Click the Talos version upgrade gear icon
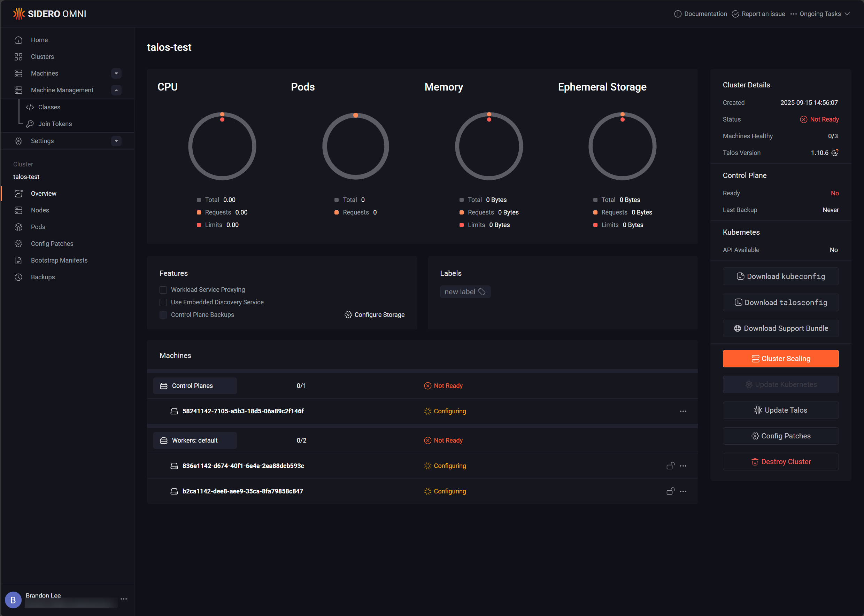864x616 pixels. click(x=835, y=153)
